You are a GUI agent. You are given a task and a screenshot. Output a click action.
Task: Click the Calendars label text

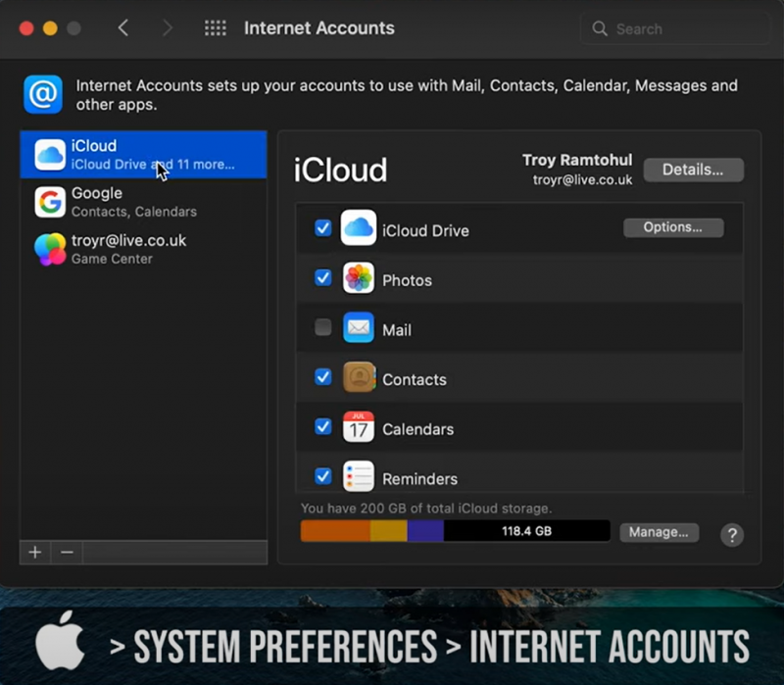point(418,429)
